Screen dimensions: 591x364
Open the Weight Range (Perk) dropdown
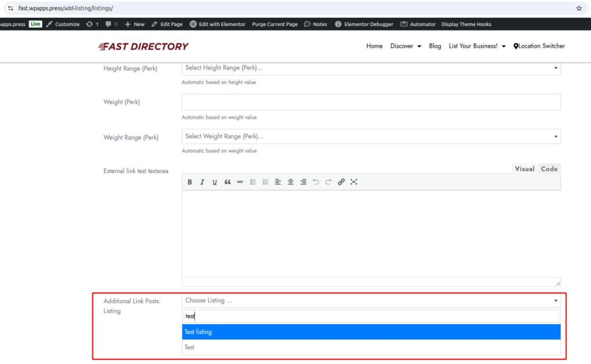(371, 137)
